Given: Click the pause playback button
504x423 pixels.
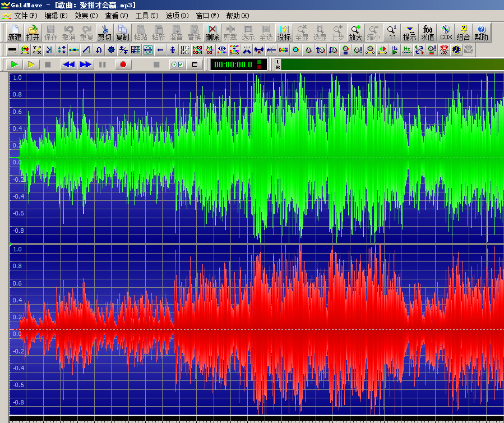Looking at the screenshot, I should coord(103,65).
